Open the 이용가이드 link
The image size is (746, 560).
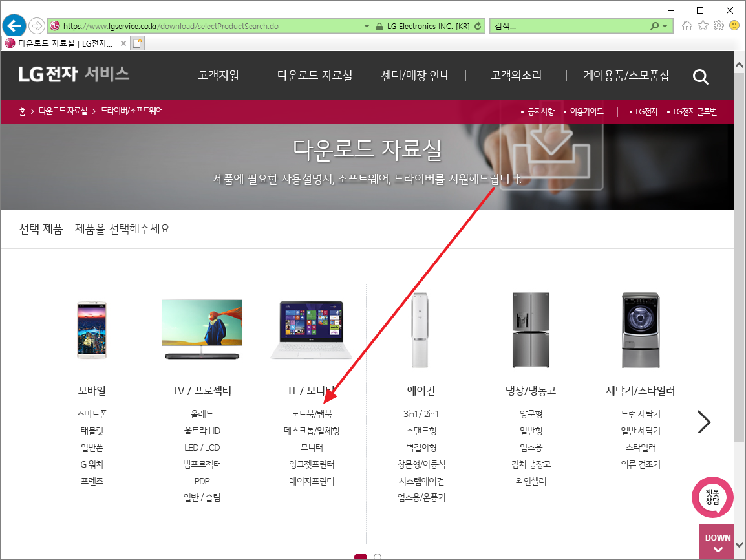click(586, 111)
